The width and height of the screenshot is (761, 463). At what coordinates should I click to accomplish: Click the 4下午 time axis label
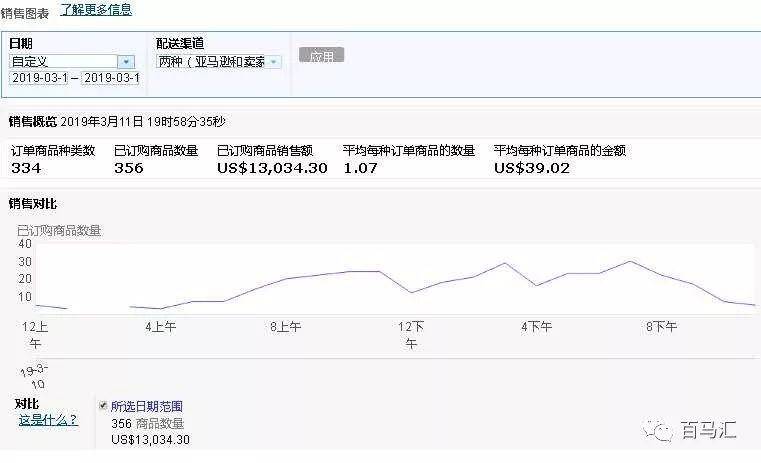tap(537, 326)
